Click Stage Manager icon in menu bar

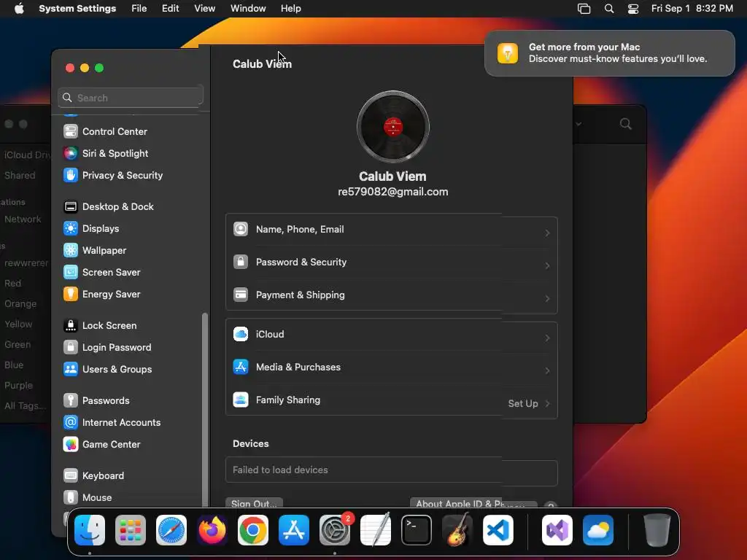click(x=584, y=9)
